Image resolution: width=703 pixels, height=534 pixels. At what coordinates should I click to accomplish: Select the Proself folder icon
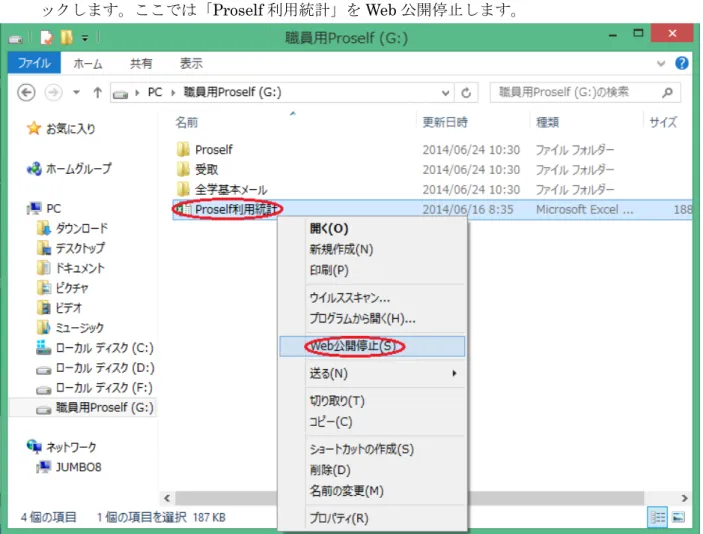tap(182, 149)
